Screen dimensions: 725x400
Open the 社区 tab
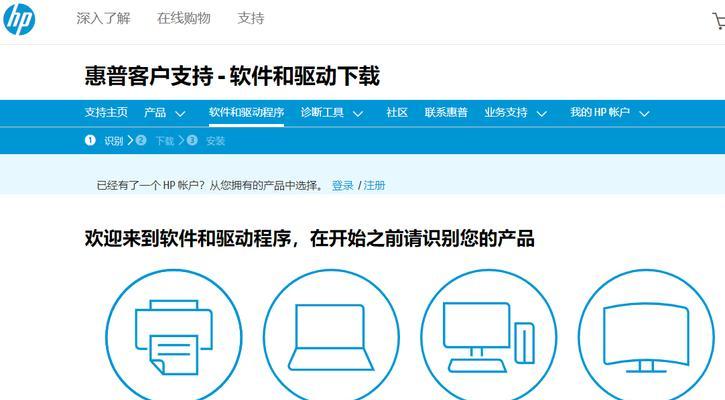coord(397,112)
